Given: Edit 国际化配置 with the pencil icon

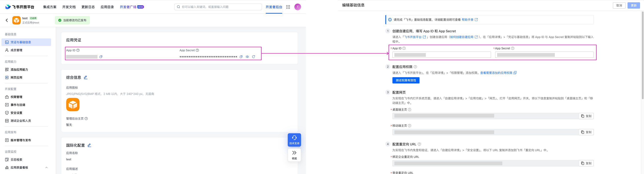Looking at the screenshot, I should click(89, 145).
